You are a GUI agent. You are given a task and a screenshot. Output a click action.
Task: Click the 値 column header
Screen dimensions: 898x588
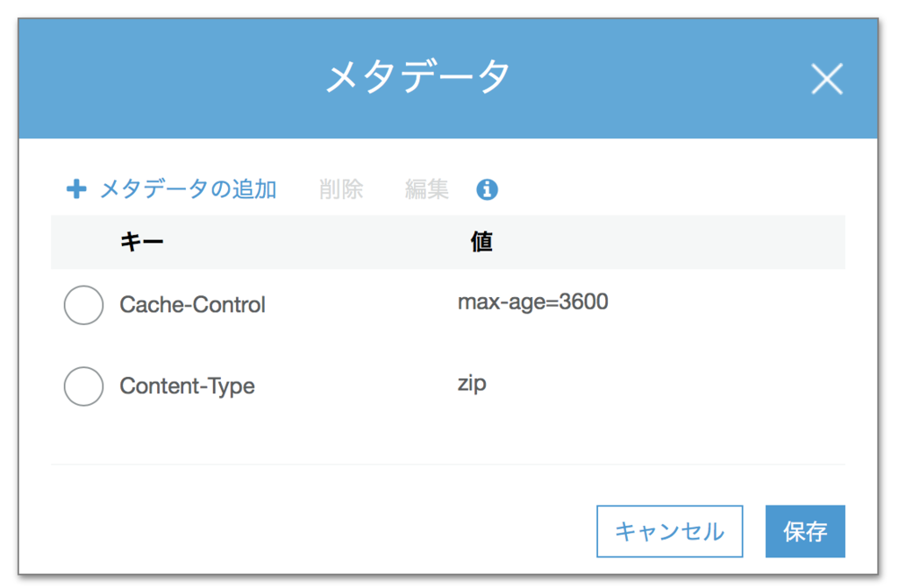pyautogui.click(x=481, y=242)
